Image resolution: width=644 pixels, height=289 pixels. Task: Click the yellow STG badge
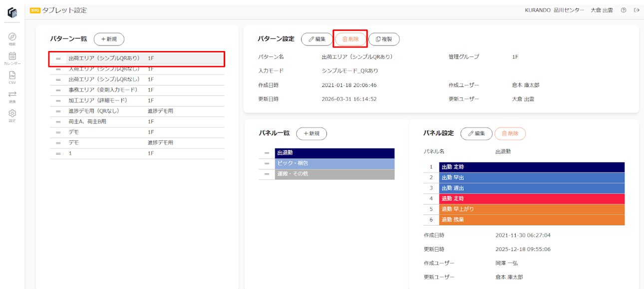(x=35, y=10)
